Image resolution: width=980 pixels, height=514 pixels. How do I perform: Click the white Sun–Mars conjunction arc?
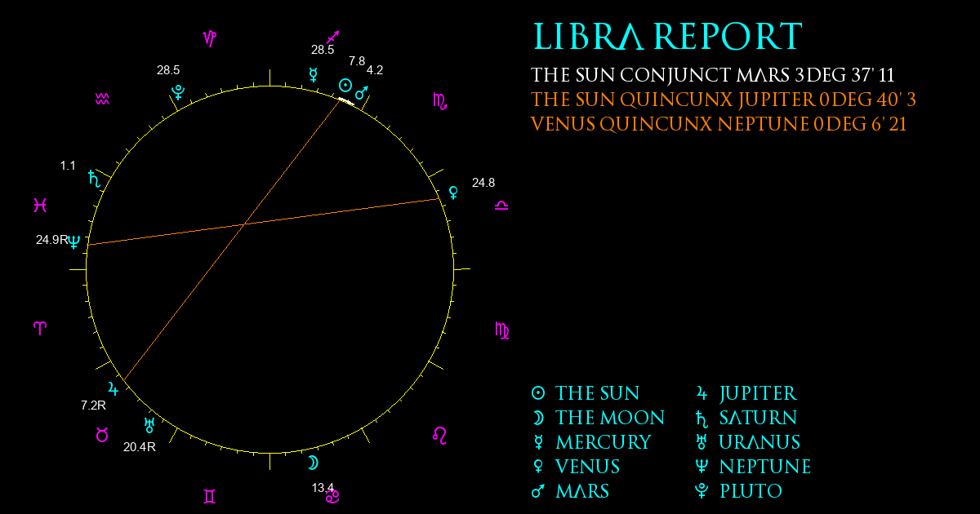click(x=347, y=101)
